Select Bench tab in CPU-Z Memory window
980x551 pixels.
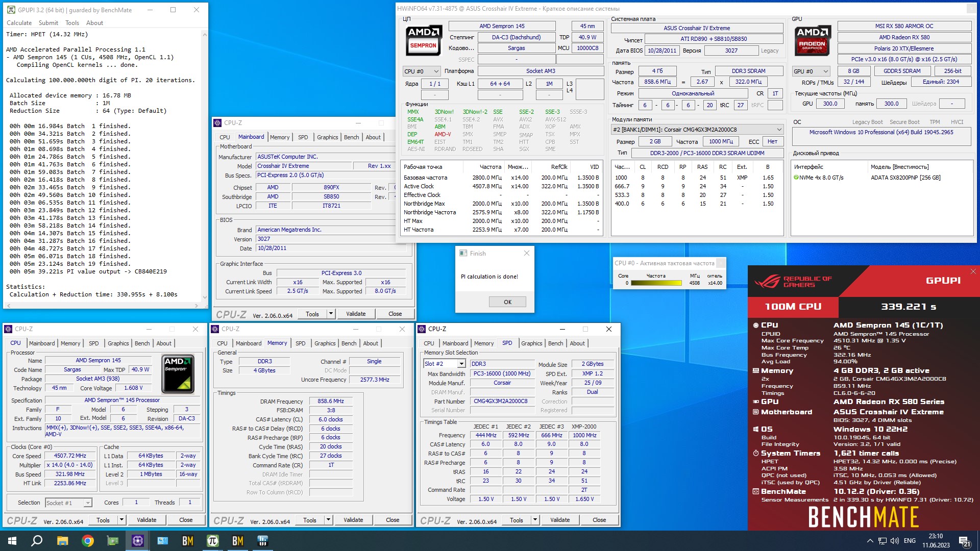349,343
